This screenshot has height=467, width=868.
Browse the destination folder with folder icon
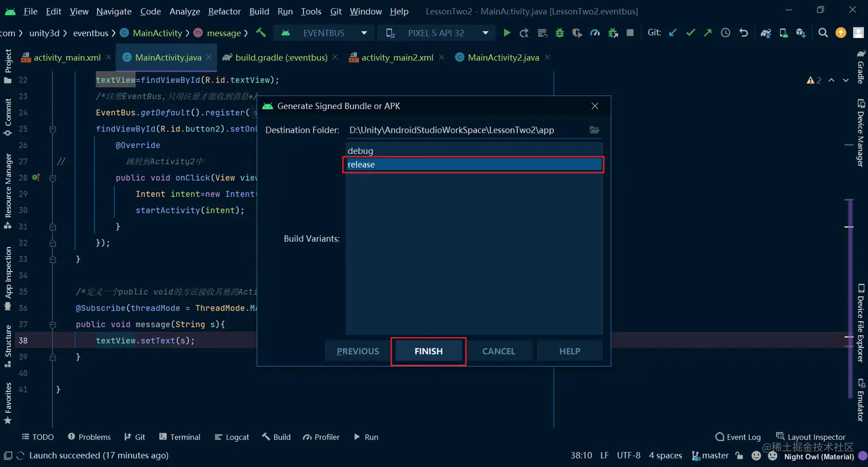pos(594,130)
